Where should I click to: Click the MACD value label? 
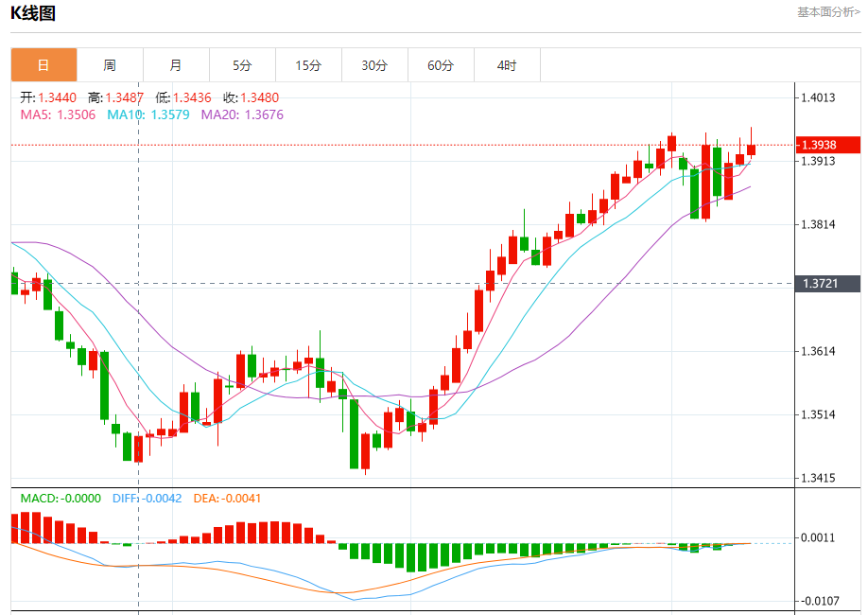tap(61, 498)
